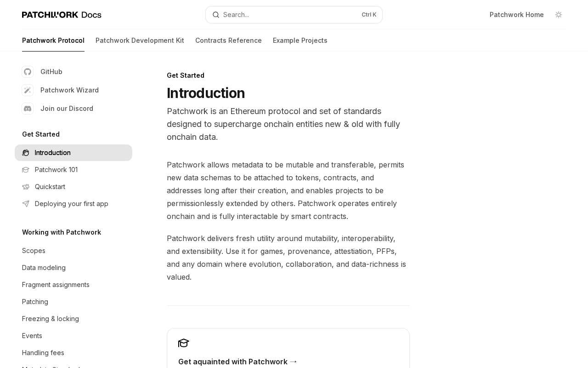Click the Patchwork Home link
The height and width of the screenshot is (368, 588).
pyautogui.click(x=516, y=15)
